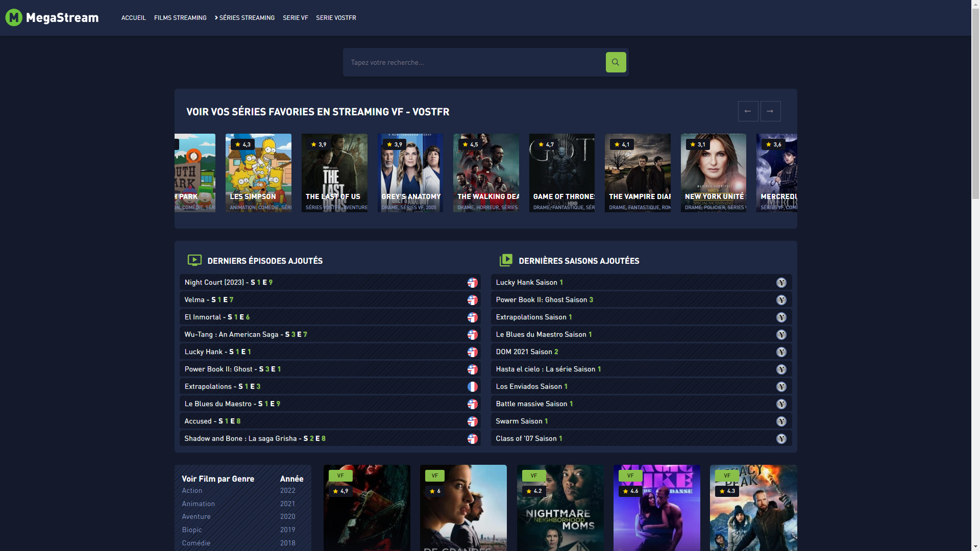Open Les Simpson series poster
Screen dimensions: 980x551
(258, 173)
